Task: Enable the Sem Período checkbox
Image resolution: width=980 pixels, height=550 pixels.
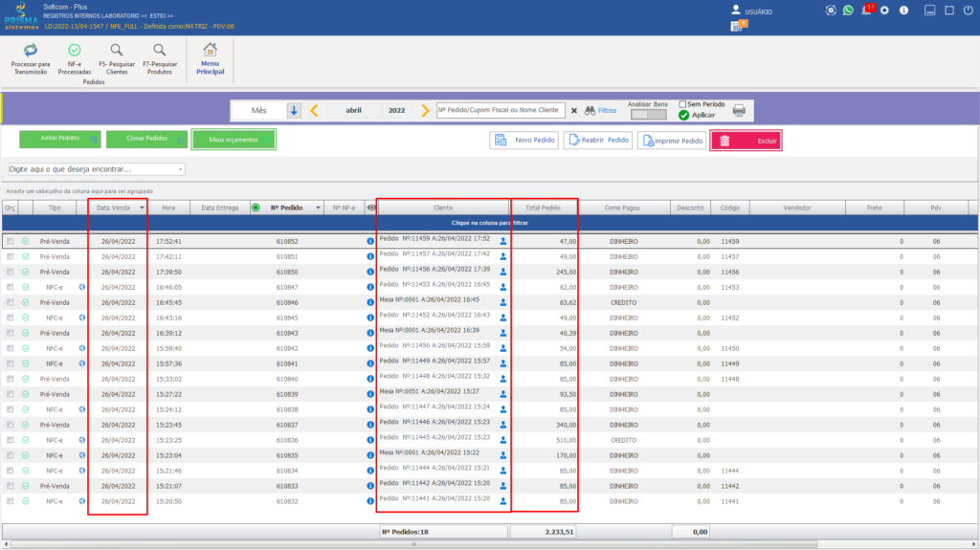Action: [x=682, y=104]
